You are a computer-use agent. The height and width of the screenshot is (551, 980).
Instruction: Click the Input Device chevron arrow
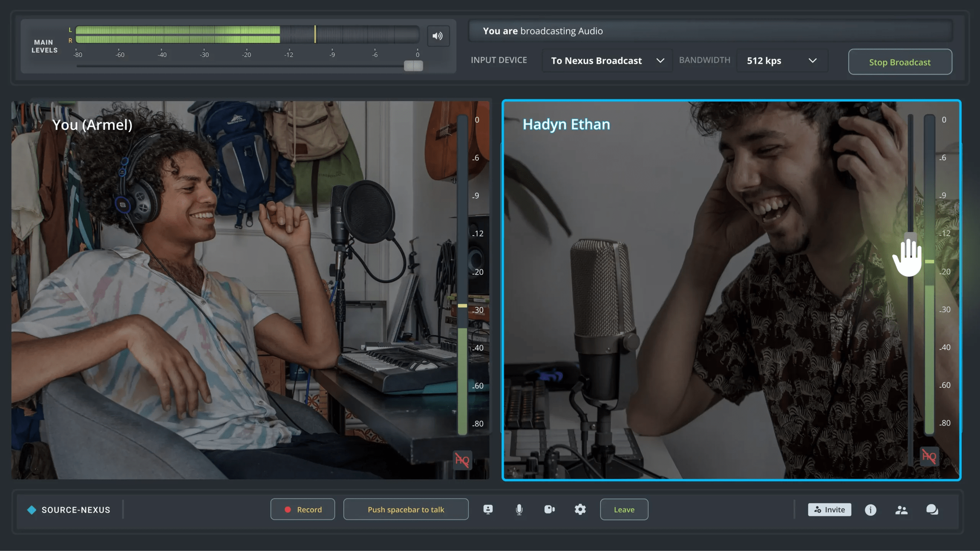tap(660, 61)
